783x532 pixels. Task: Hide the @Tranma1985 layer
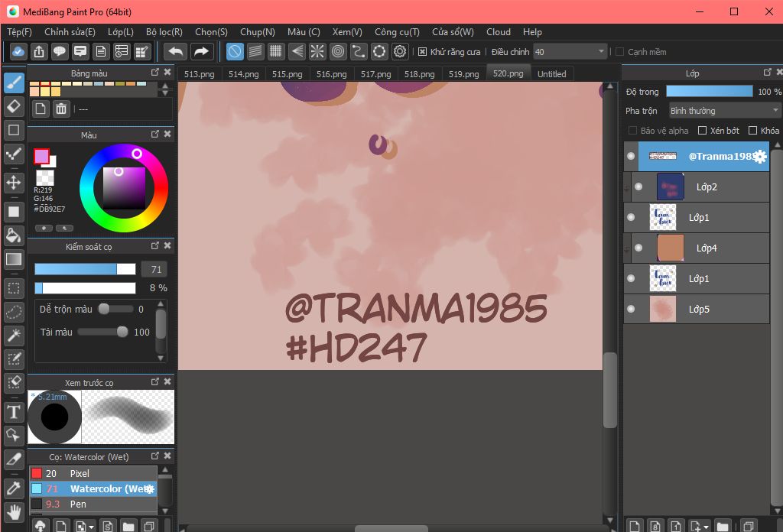click(x=631, y=156)
